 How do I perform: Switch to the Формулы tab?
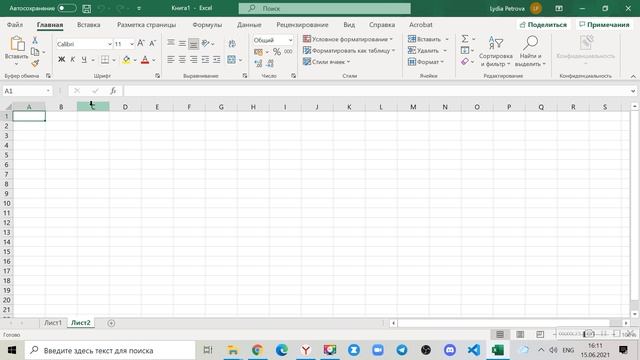point(207,24)
